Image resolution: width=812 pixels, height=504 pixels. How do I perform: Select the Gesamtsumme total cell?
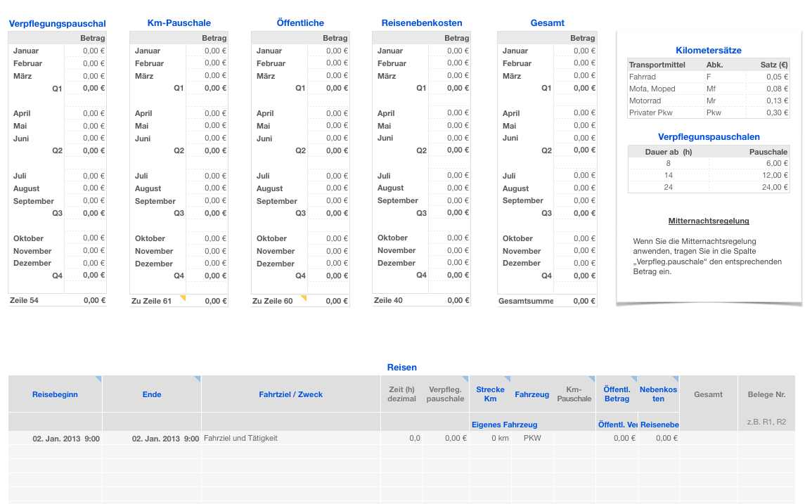click(575, 301)
